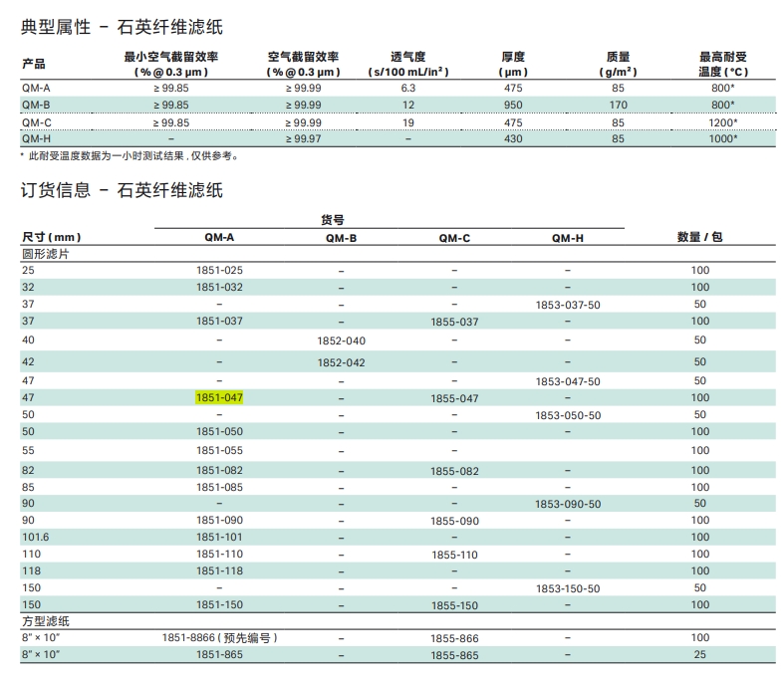Click the 数量 / 包 column header
The width and height of the screenshot is (784, 680).
[699, 237]
